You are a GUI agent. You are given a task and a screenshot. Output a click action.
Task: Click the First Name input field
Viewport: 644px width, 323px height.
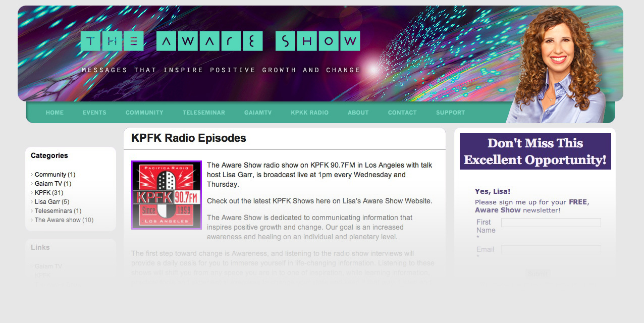[551, 223]
